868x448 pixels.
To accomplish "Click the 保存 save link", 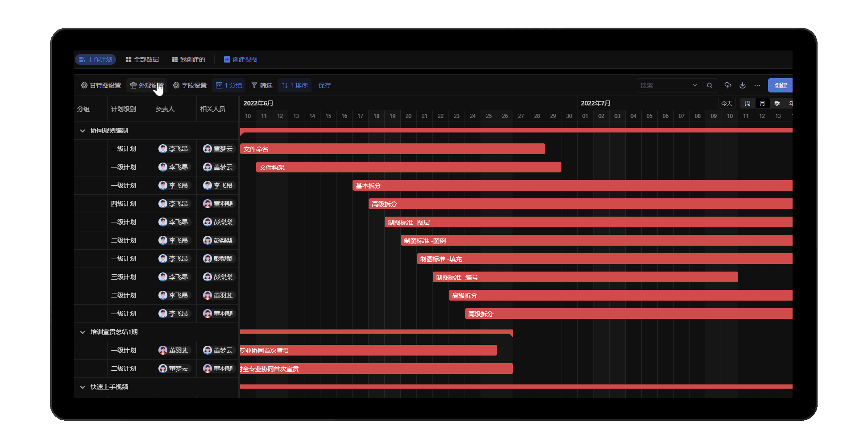I will [x=325, y=85].
